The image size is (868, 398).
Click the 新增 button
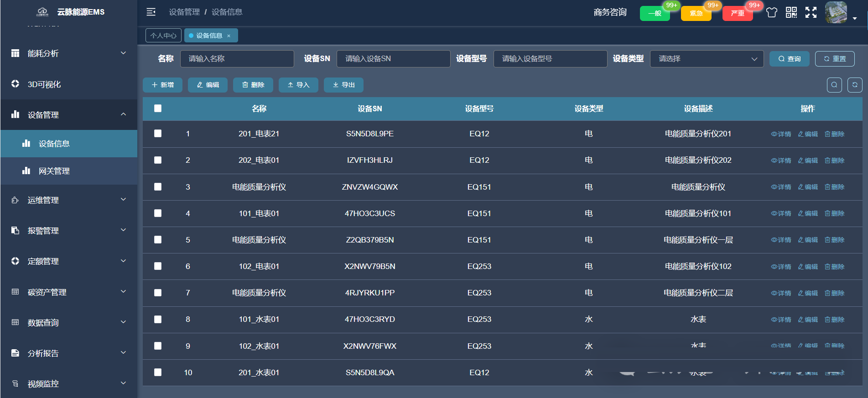[x=162, y=85]
